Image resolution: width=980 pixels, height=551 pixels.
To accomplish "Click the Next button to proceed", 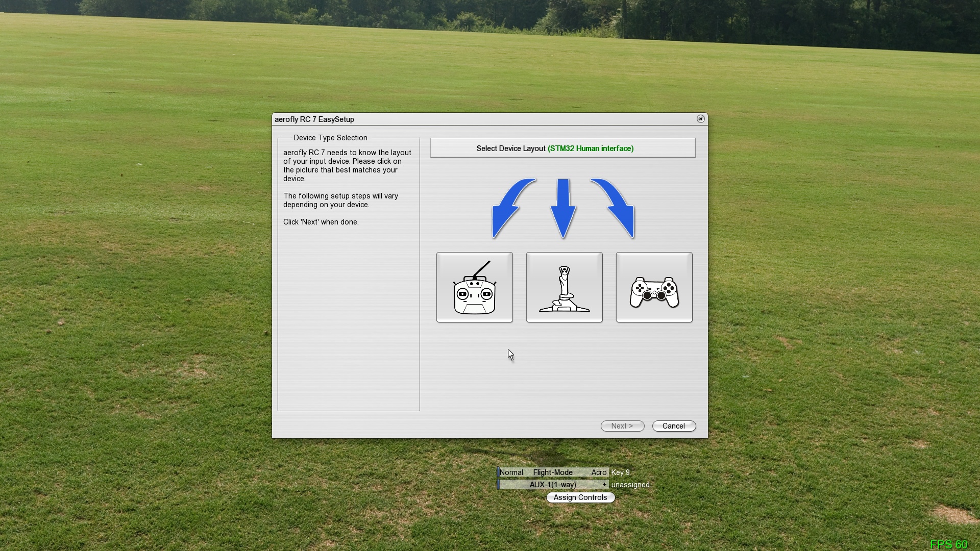I will pos(622,426).
